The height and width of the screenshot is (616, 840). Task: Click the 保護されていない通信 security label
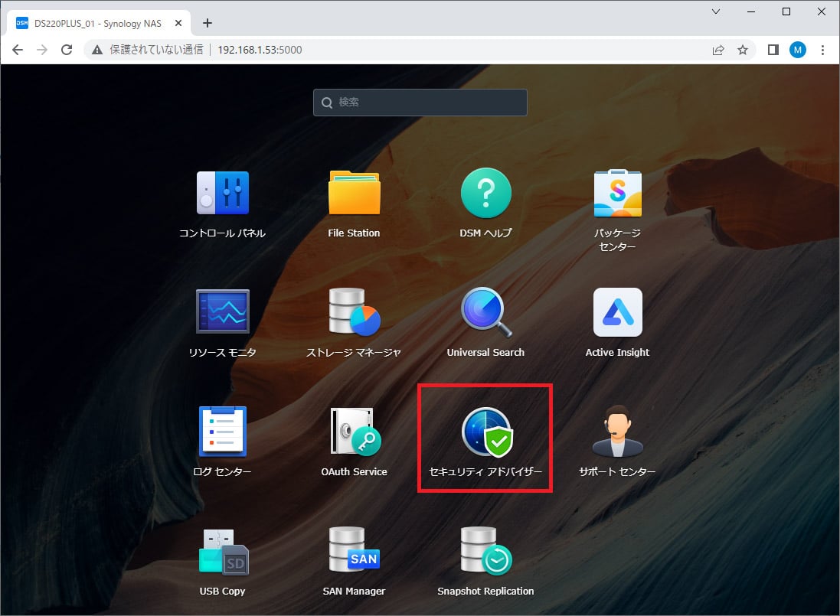point(156,50)
